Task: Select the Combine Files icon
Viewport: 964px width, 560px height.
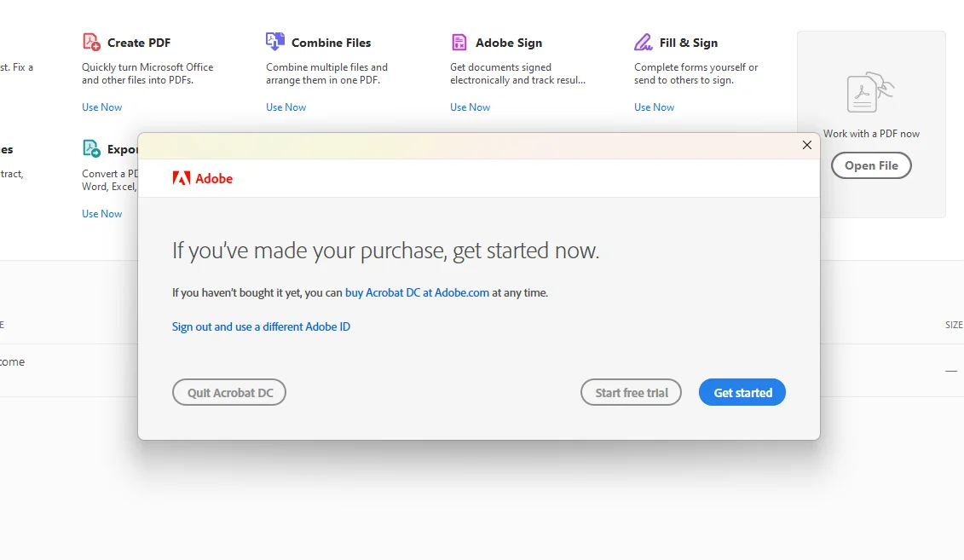Action: 274,41
